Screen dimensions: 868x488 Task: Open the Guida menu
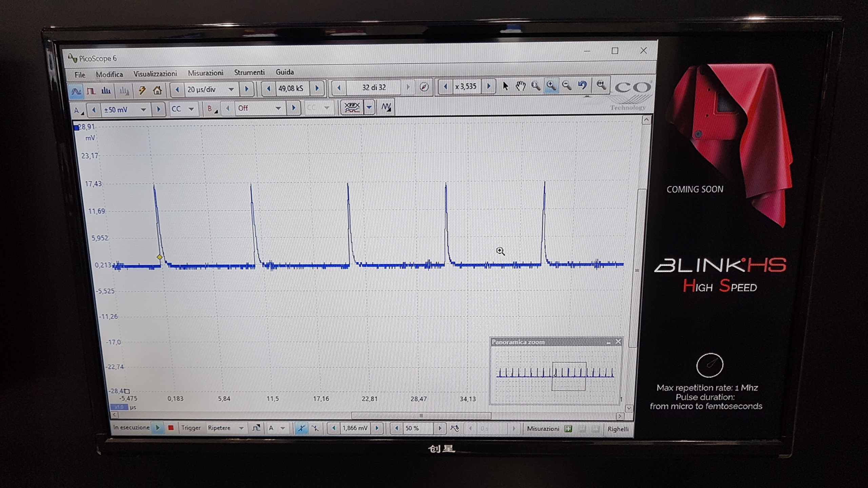[x=285, y=72]
